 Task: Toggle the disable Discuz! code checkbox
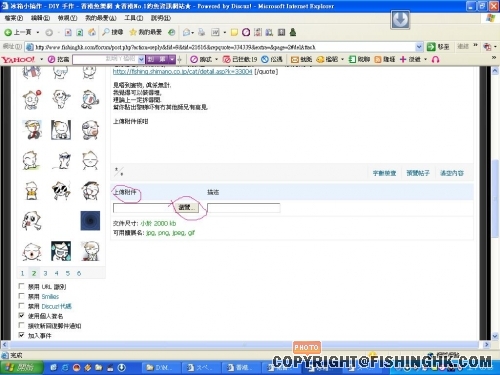click(x=21, y=306)
